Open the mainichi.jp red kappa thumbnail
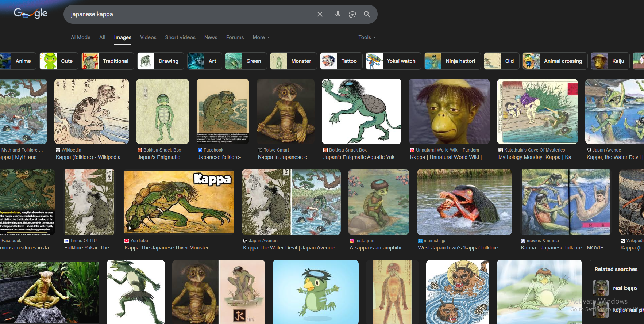Image resolution: width=644 pixels, height=324 pixels. coord(464,202)
